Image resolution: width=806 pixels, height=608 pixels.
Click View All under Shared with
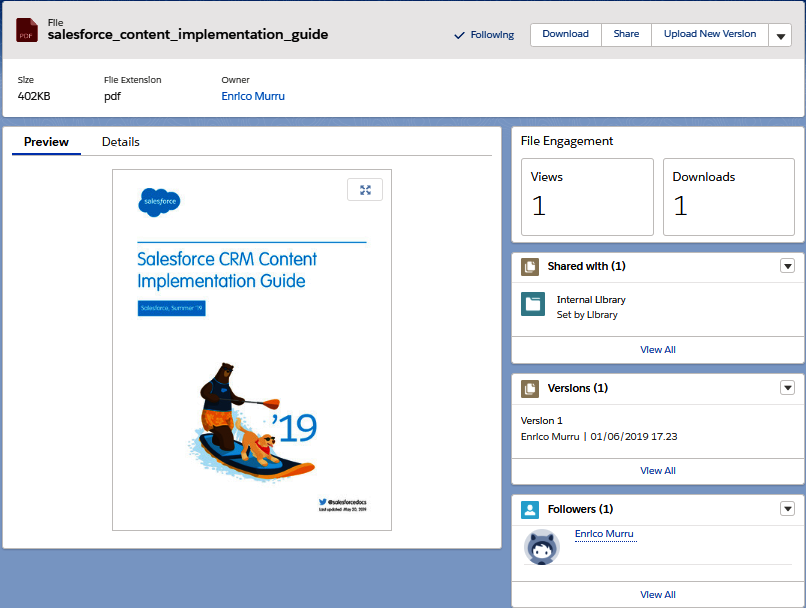(658, 350)
